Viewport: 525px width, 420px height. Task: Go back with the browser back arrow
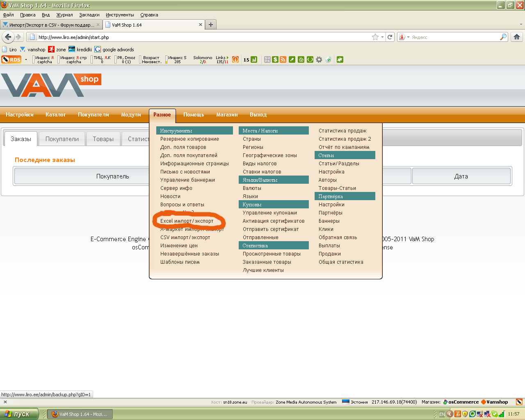coord(8,37)
